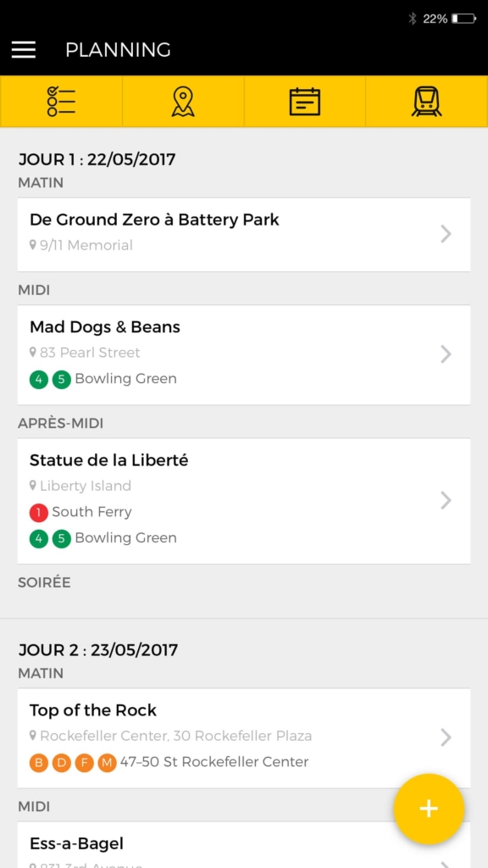The height and width of the screenshot is (868, 488).
Task: Add a new activity with the plus button
Action: (430, 810)
